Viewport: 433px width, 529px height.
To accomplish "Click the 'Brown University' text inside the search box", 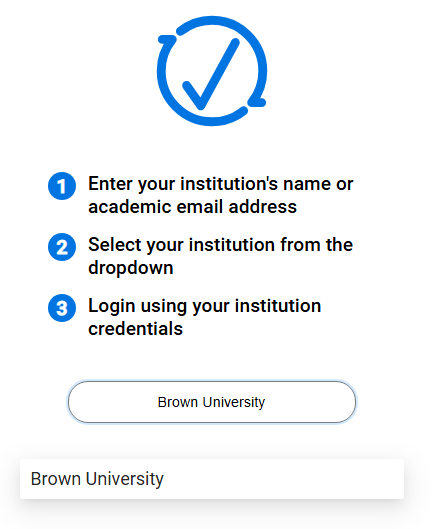I will click(211, 402).
